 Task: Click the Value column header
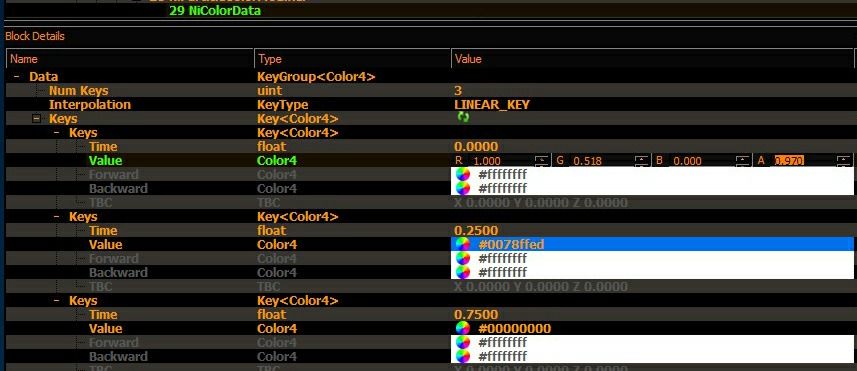point(653,58)
